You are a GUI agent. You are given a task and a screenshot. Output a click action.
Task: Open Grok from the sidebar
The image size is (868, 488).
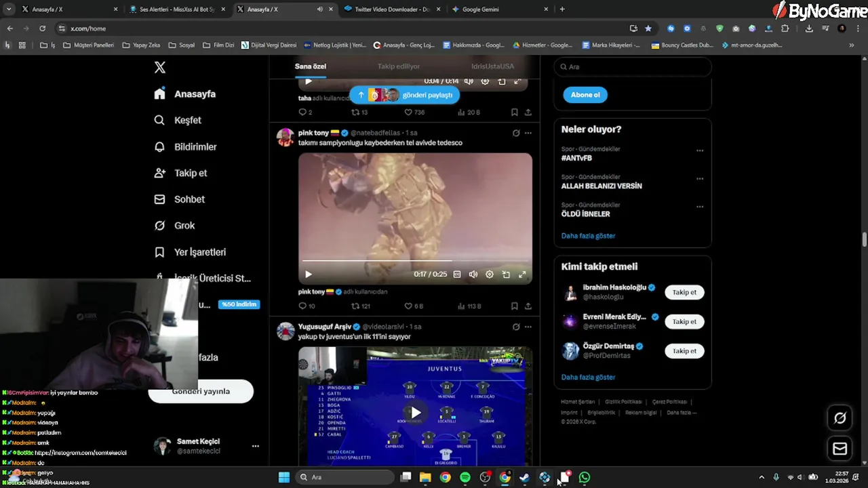[x=174, y=226]
